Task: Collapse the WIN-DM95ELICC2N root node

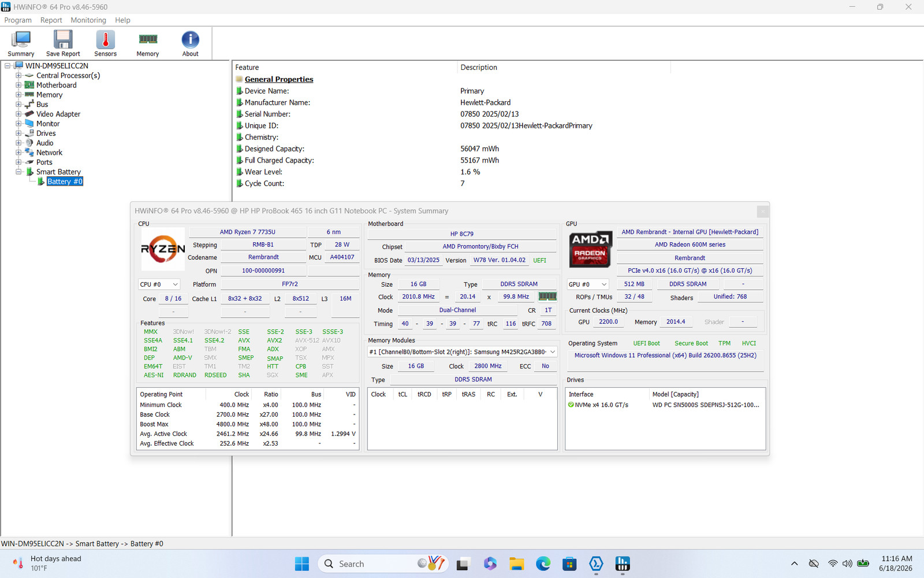Action: [x=8, y=66]
